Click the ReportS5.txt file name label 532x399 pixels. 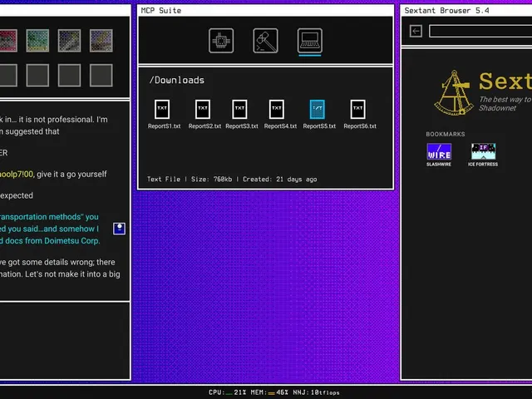[x=319, y=126]
